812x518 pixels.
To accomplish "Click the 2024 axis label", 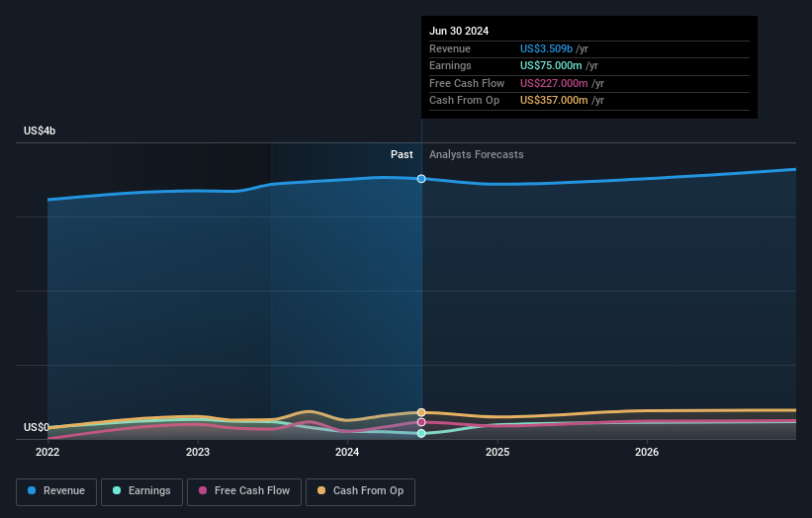I will point(347,453).
